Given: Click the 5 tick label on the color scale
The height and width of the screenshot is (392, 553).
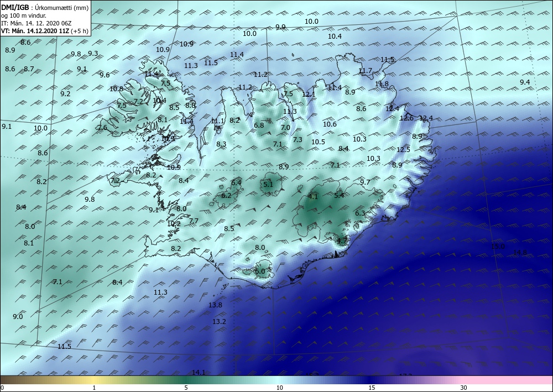Looking at the screenshot, I should point(186,388).
